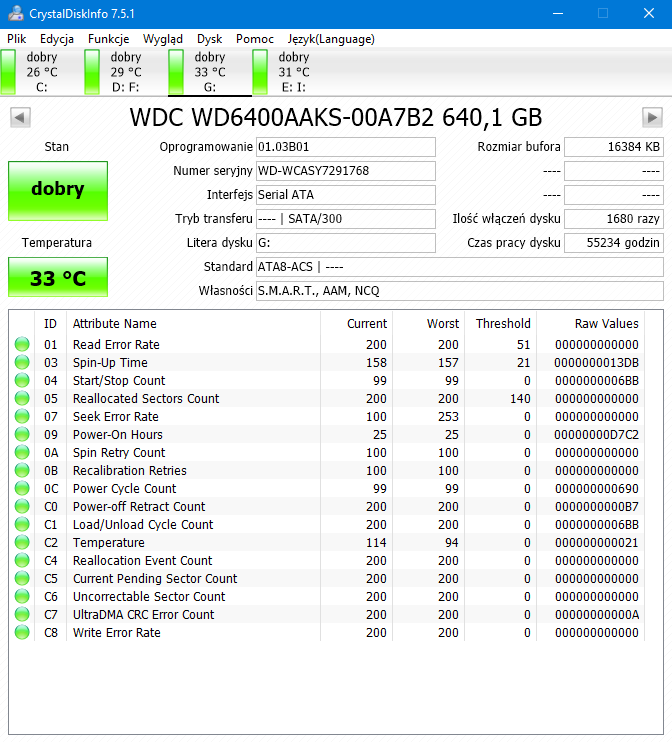Click the 55234 godzin power-on hours field
This screenshot has height=742, width=672.
(614, 243)
